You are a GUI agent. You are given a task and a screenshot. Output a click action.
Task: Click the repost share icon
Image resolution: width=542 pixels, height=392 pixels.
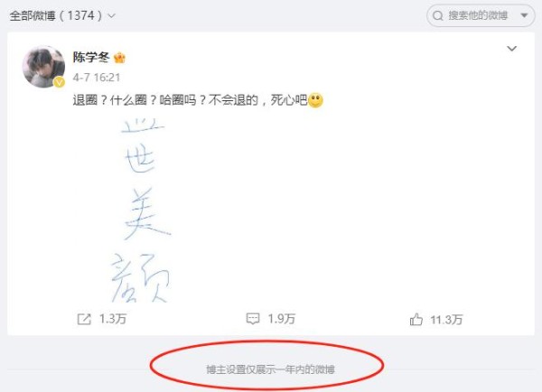click(x=84, y=319)
